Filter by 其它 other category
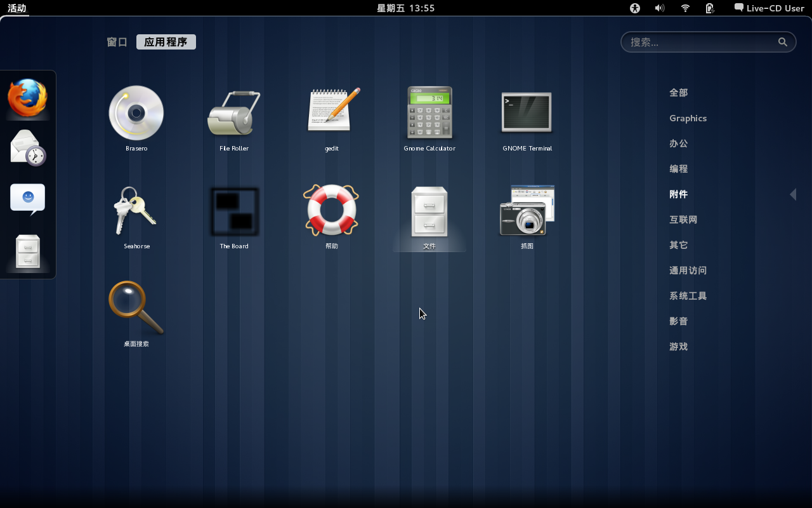Screen dimensions: 812x508 [x=678, y=245]
